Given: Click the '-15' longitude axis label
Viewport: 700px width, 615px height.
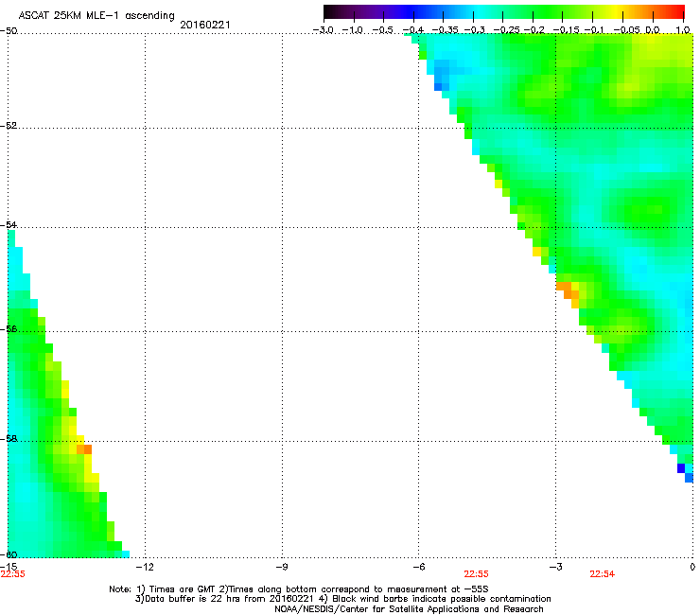Looking at the screenshot, I should [9, 567].
